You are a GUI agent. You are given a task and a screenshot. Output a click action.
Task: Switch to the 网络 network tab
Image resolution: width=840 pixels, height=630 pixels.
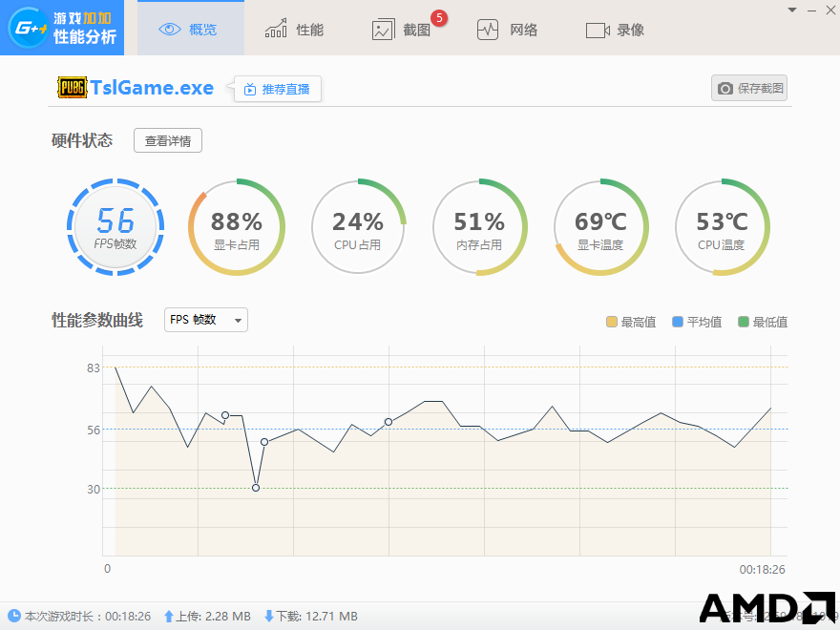pyautogui.click(x=507, y=30)
